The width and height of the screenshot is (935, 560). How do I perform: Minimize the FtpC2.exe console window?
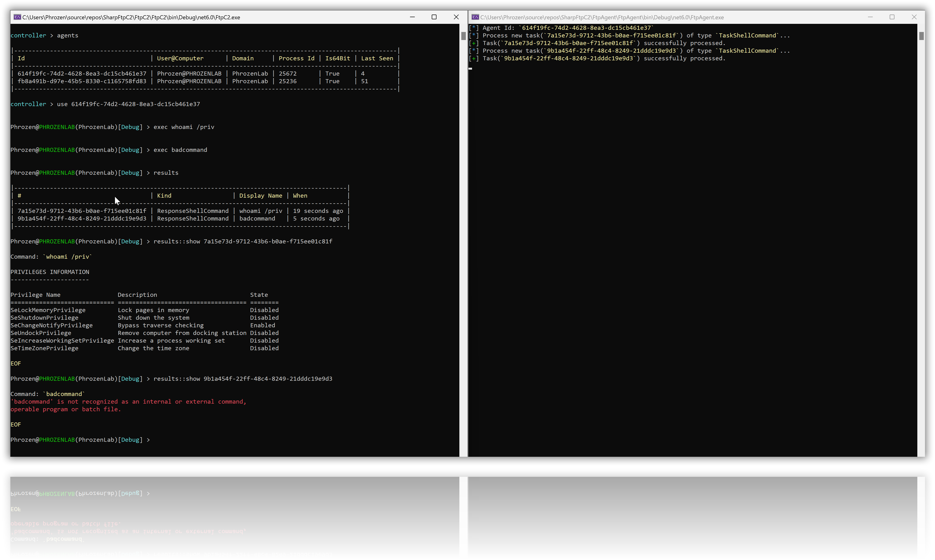point(412,17)
